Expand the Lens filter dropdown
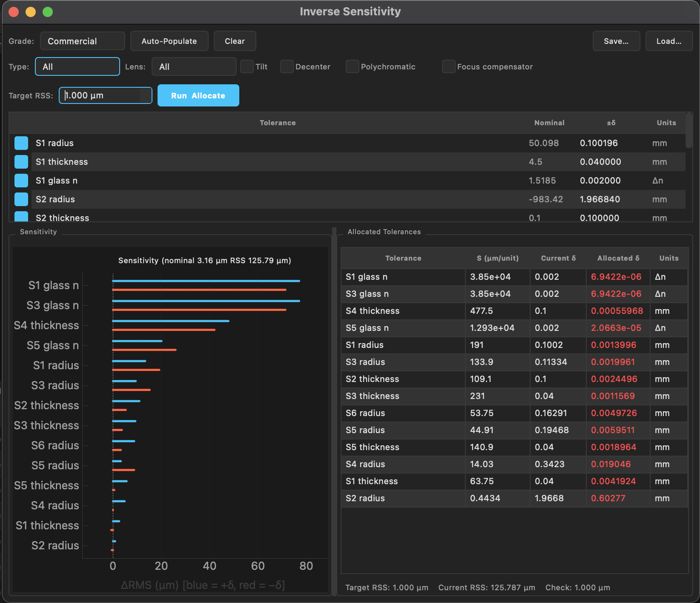Screen dimensions: 700x603 click(x=194, y=67)
